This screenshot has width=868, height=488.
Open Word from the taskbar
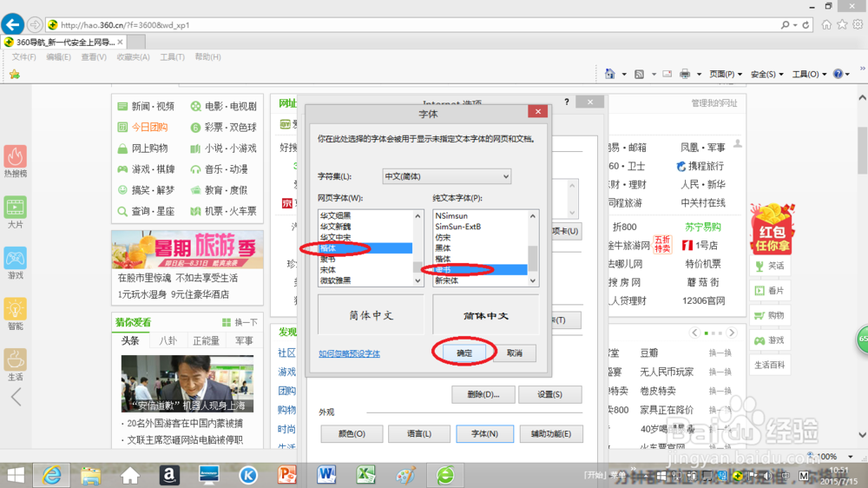tap(326, 475)
